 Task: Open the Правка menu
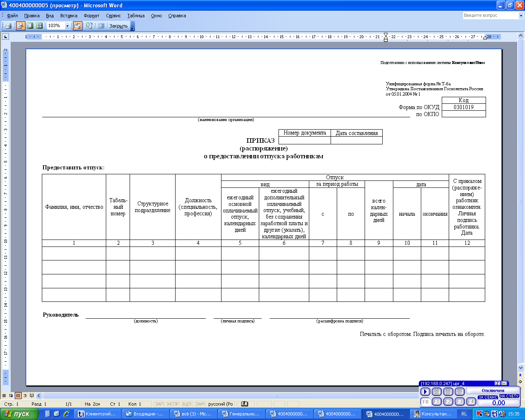32,16
